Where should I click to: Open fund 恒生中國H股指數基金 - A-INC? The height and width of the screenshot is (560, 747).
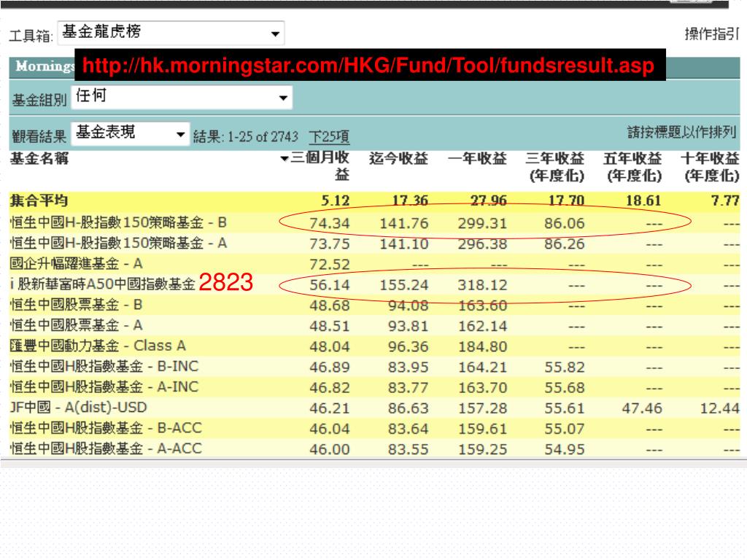coord(104,386)
